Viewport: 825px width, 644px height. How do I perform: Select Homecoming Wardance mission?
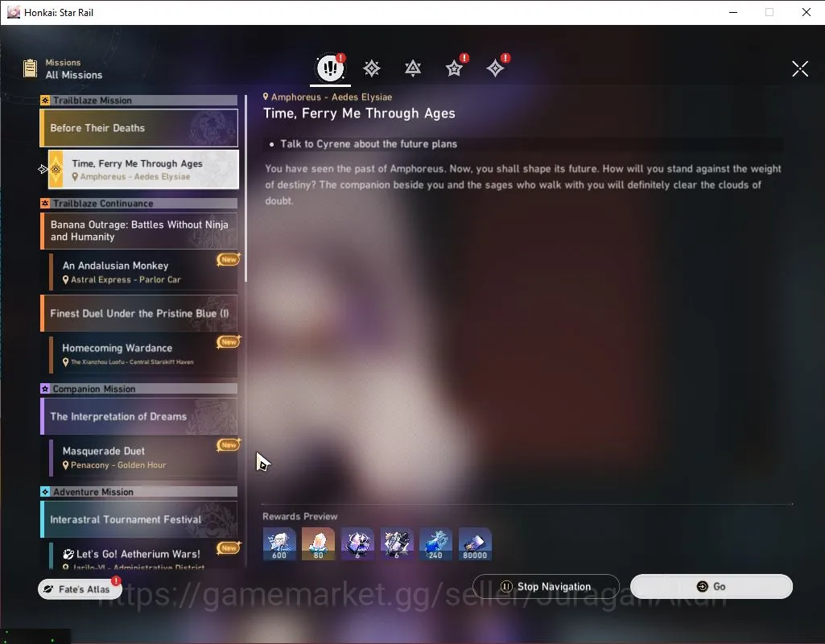coord(143,354)
